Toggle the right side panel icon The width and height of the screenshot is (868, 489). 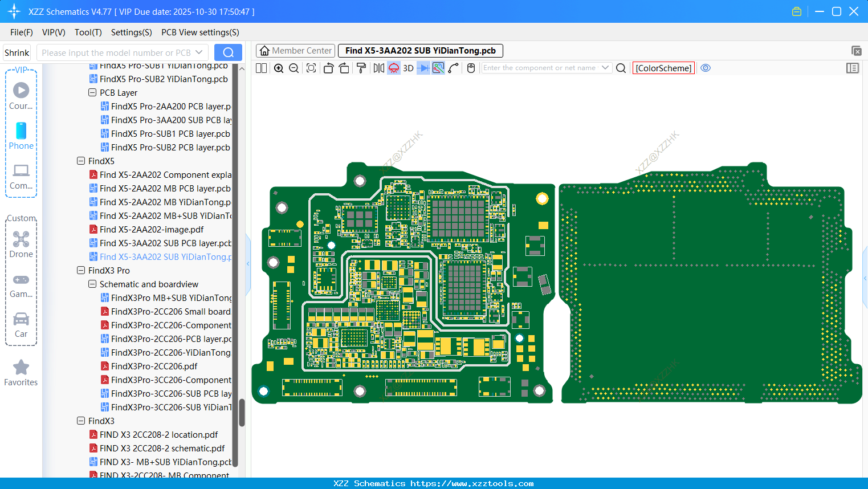[853, 68]
